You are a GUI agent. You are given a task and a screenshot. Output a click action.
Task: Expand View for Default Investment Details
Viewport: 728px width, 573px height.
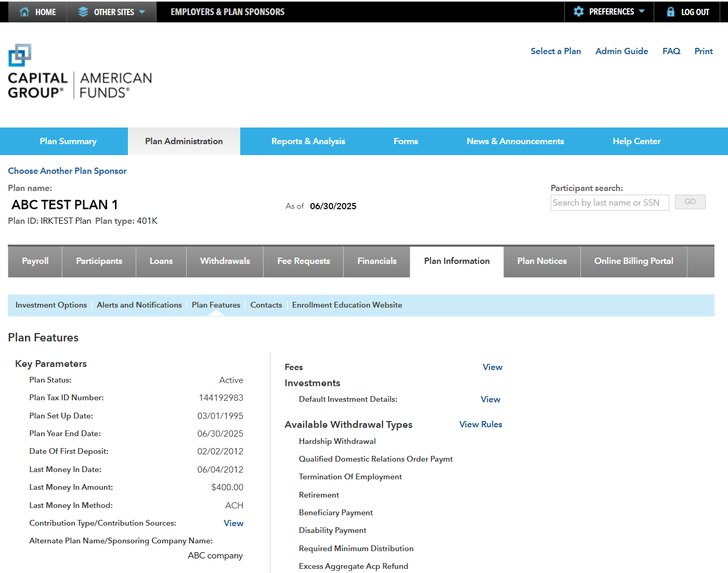490,399
